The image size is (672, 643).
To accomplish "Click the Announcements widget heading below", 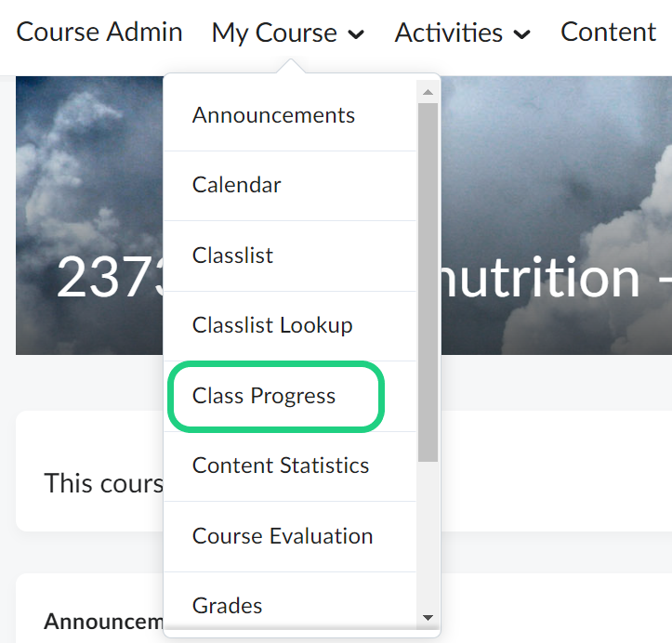I will pos(102,621).
